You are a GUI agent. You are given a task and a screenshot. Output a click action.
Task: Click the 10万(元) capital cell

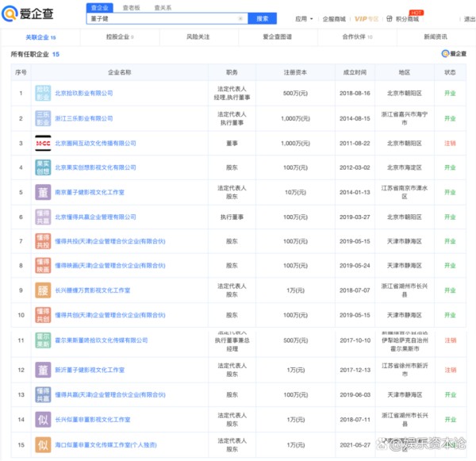click(295, 192)
